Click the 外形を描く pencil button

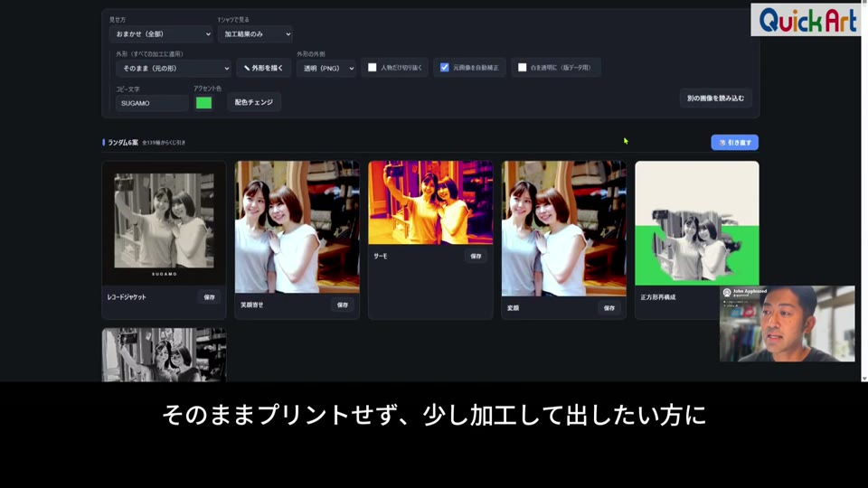pyautogui.click(x=263, y=68)
